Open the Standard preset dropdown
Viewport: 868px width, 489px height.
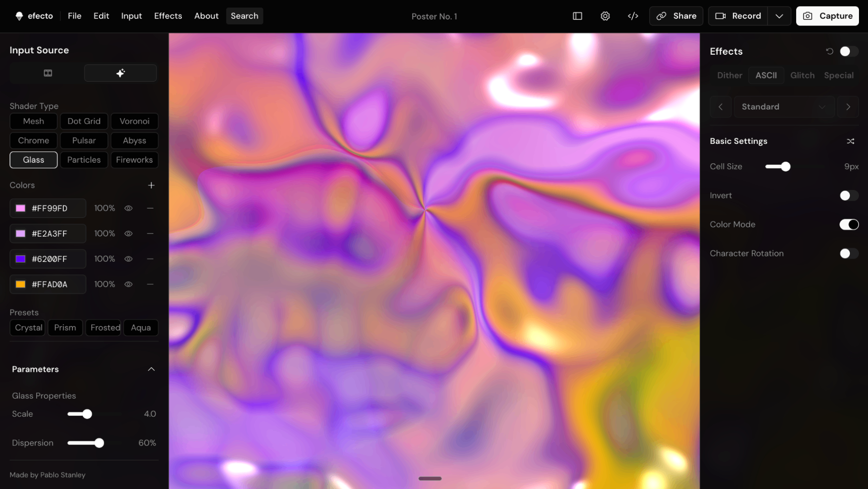(784, 107)
